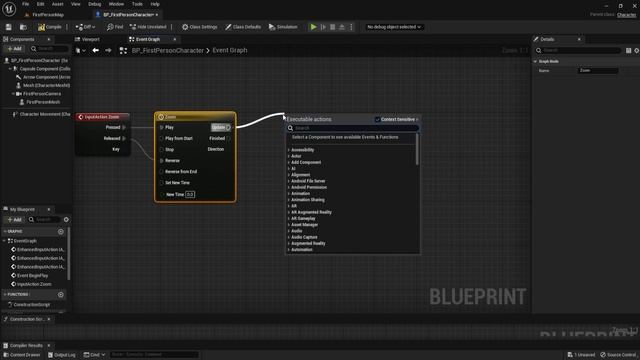
Task: Click the Update output pin on Zoom
Action: (x=228, y=127)
